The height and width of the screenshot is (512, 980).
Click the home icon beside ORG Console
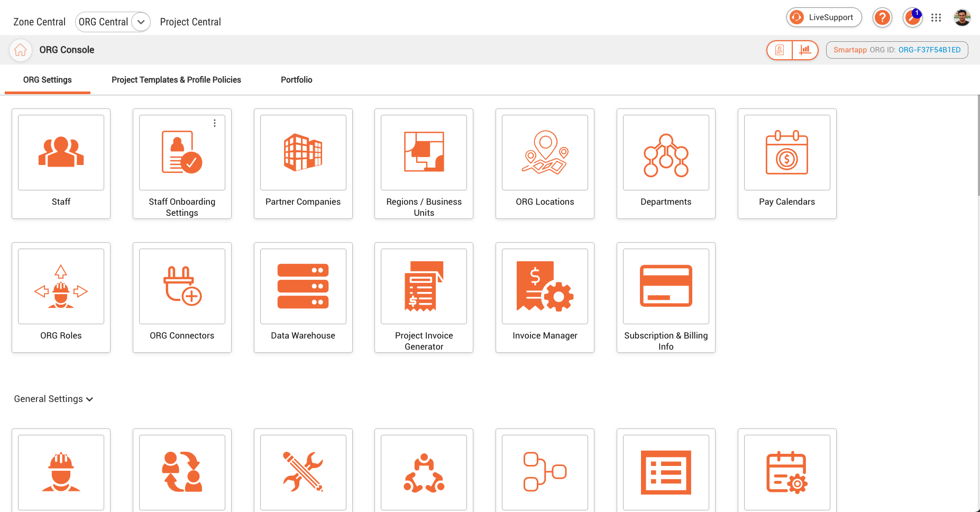coord(21,50)
